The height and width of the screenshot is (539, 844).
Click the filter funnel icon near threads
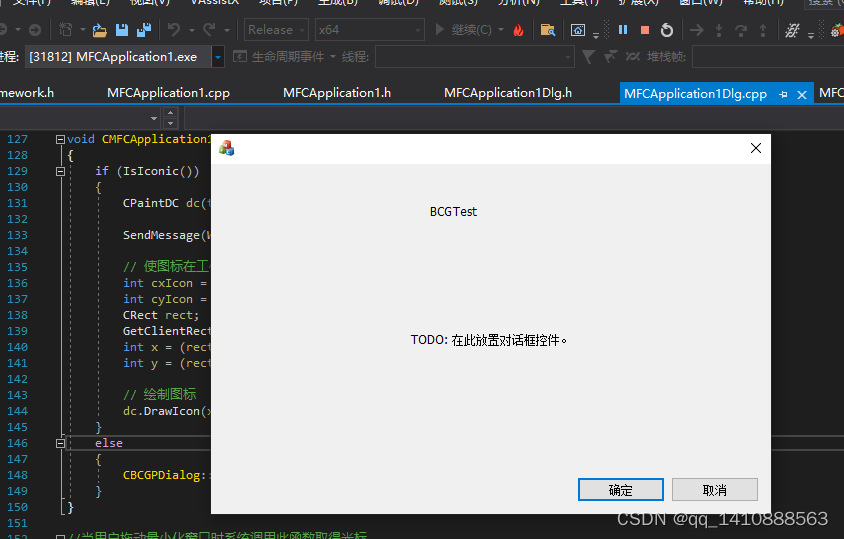tap(588, 57)
